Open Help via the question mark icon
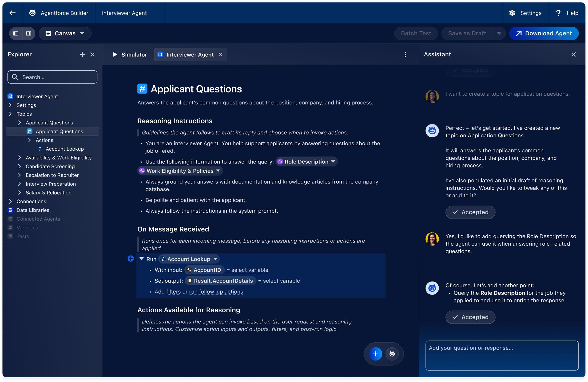588x382 pixels. 558,13
